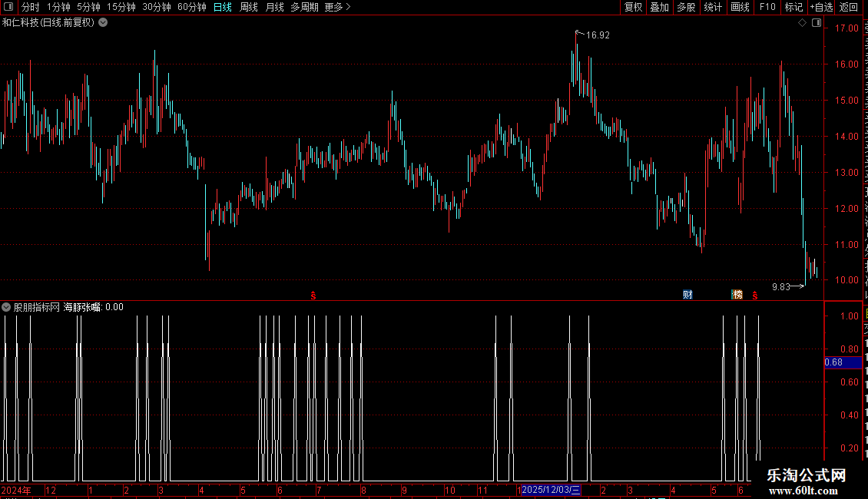The height and width of the screenshot is (499, 868).
Task: Click the red S marker near month 7
Action: click(x=313, y=296)
